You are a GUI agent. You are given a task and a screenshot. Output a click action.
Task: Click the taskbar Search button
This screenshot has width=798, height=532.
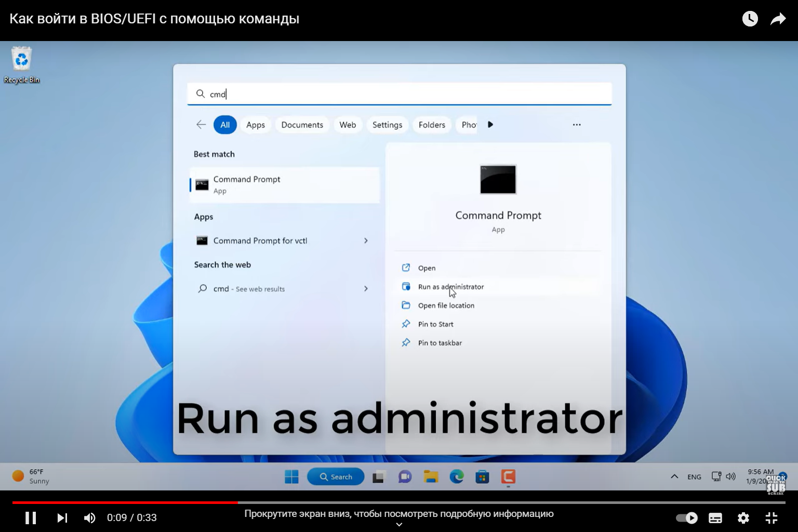tap(336, 476)
